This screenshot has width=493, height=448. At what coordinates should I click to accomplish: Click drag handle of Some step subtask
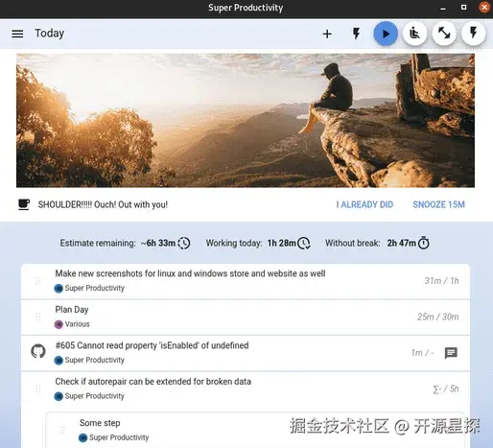(x=62, y=431)
